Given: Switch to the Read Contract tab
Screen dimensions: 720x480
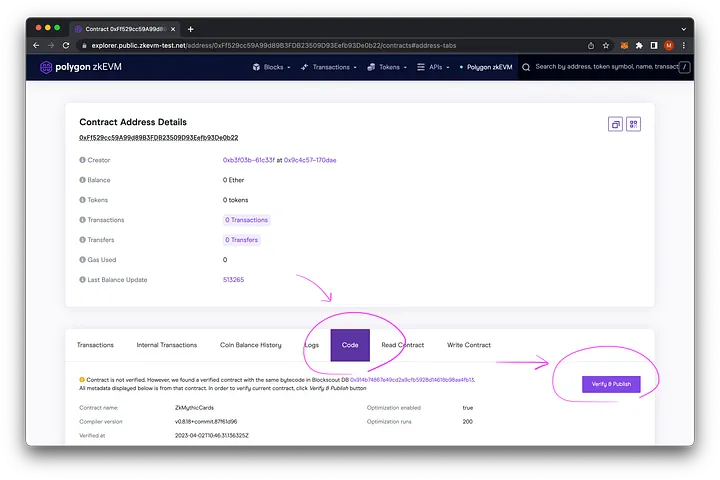Looking at the screenshot, I should 402,345.
